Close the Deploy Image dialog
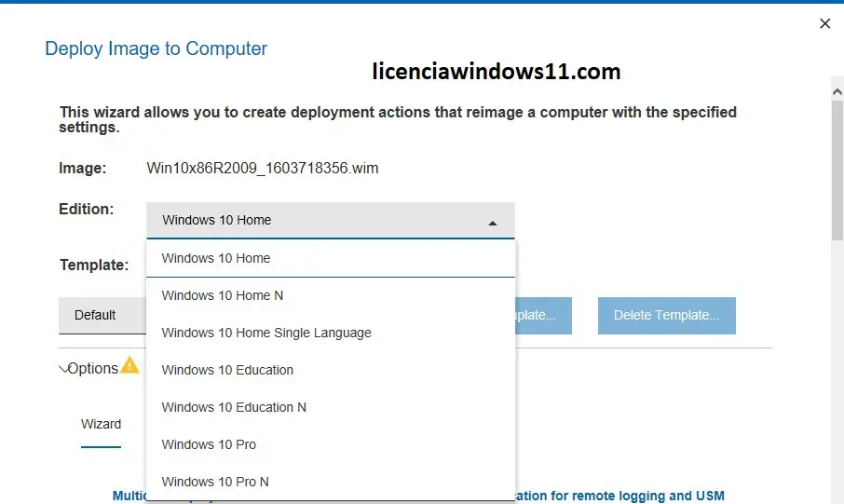The height and width of the screenshot is (504, 844). point(824,23)
